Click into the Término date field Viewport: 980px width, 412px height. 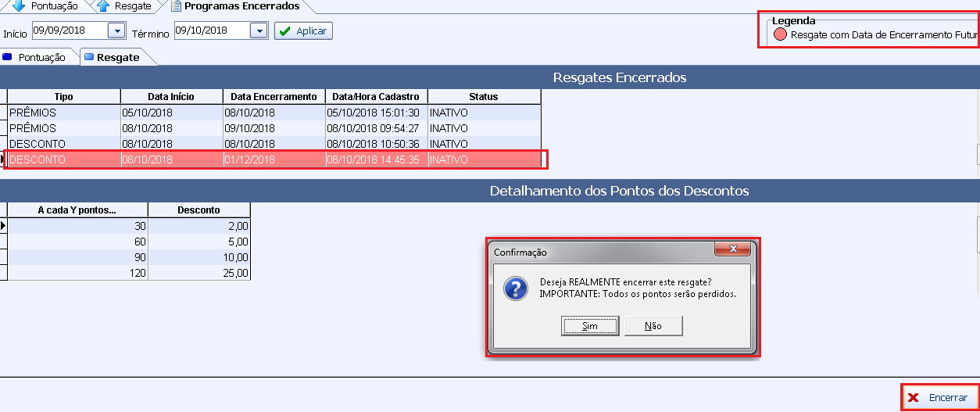pyautogui.click(x=211, y=30)
